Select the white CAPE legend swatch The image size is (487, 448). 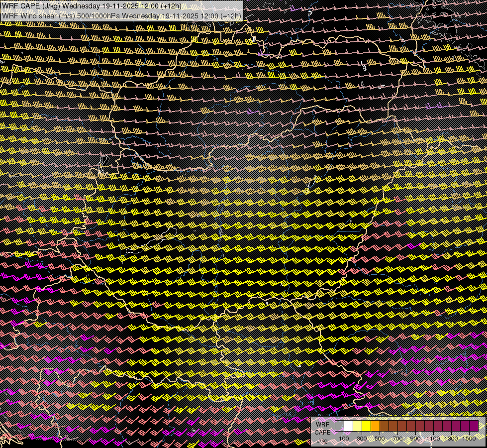click(348, 426)
